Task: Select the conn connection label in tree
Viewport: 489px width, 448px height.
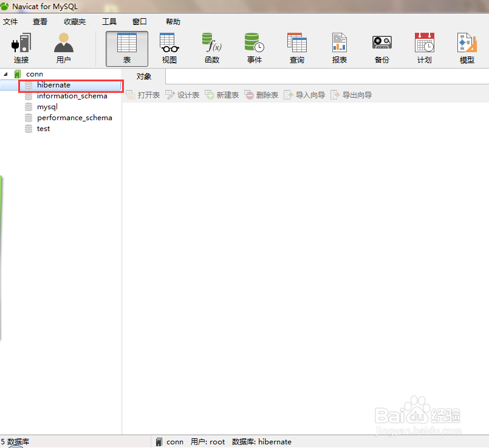Action: [x=35, y=74]
